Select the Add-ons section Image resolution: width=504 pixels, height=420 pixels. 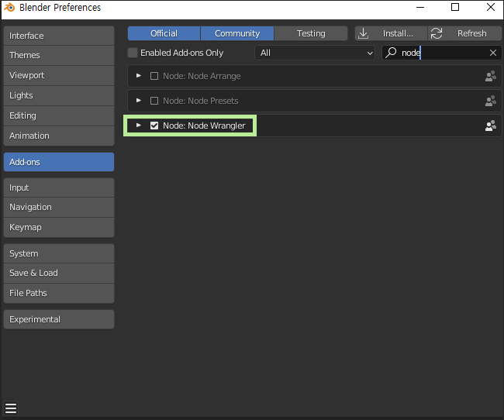click(x=59, y=162)
